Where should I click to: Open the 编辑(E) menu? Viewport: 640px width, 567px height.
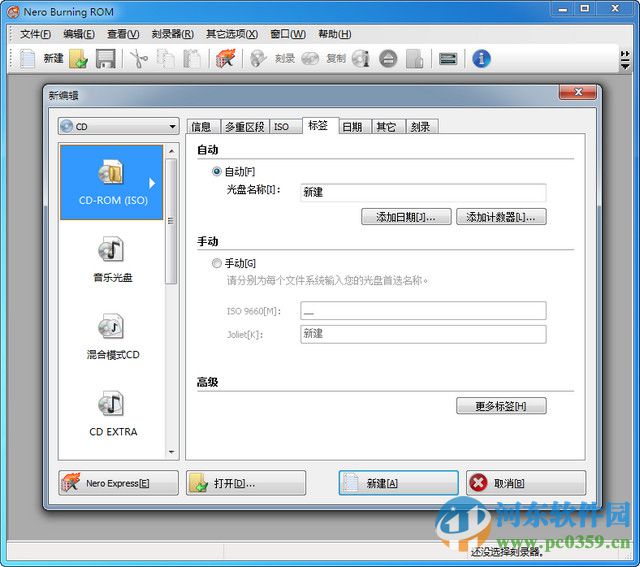[79, 34]
